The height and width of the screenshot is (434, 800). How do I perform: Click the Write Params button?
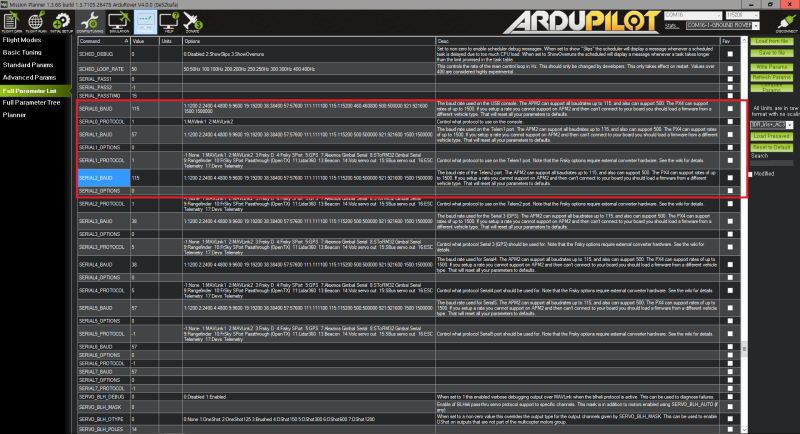pyautogui.click(x=771, y=67)
